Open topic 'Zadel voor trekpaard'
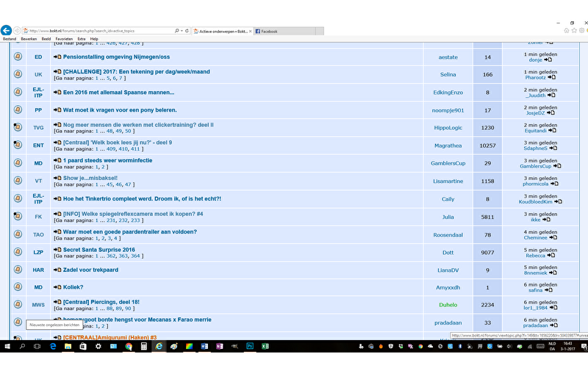This screenshot has height=371, width=588. pos(90,270)
